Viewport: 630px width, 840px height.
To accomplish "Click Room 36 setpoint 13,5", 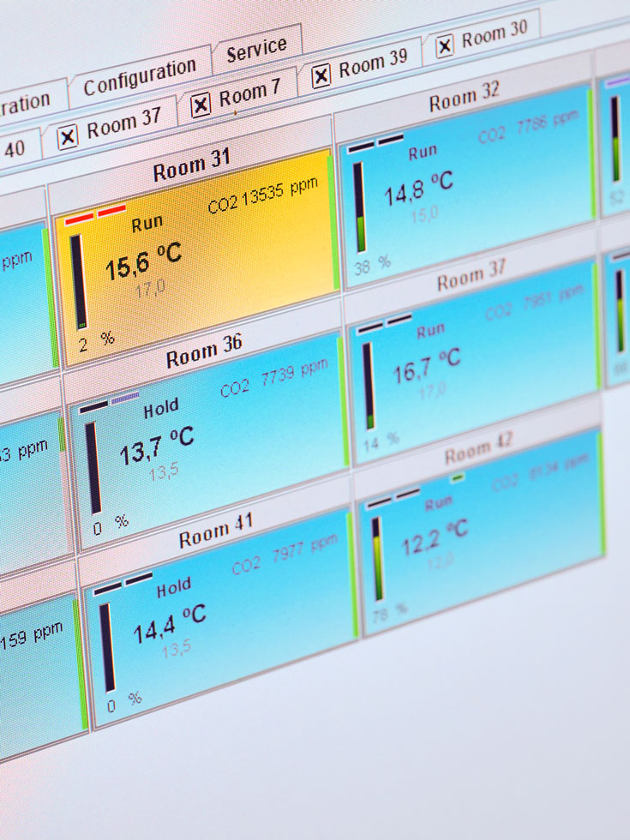I will pos(164,473).
